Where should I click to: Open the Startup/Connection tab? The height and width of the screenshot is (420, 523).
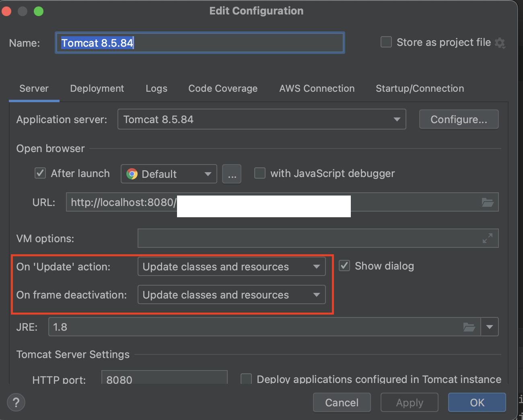pos(420,89)
